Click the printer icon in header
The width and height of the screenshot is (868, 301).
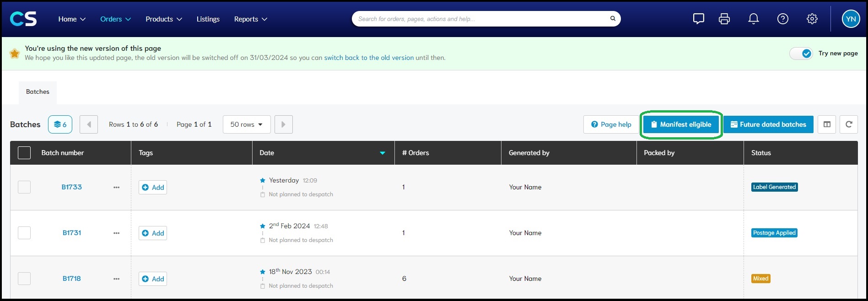(724, 19)
